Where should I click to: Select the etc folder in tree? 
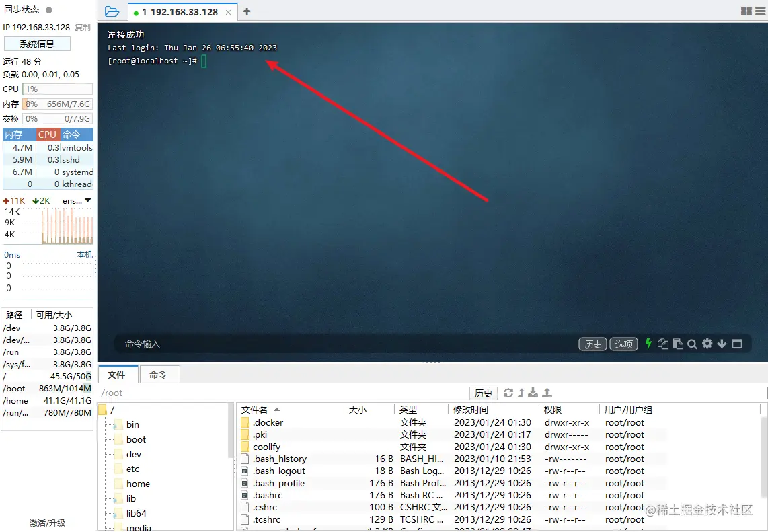coord(132,469)
